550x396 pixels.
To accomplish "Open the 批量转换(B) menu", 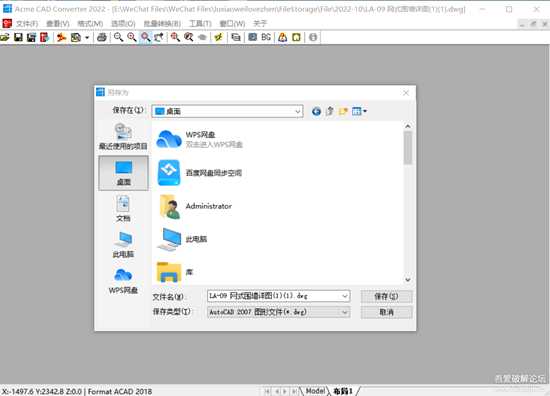I will [162, 24].
